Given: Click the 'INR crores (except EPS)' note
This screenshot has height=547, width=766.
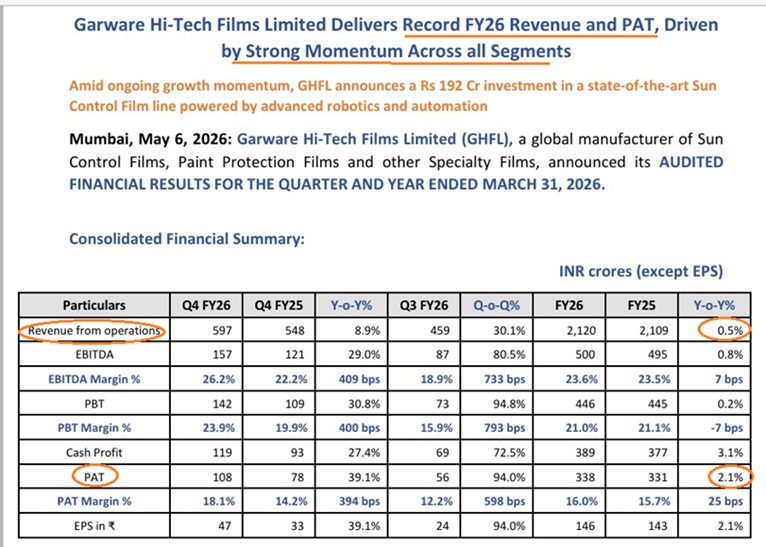Looking at the screenshot, I should pos(641,271).
